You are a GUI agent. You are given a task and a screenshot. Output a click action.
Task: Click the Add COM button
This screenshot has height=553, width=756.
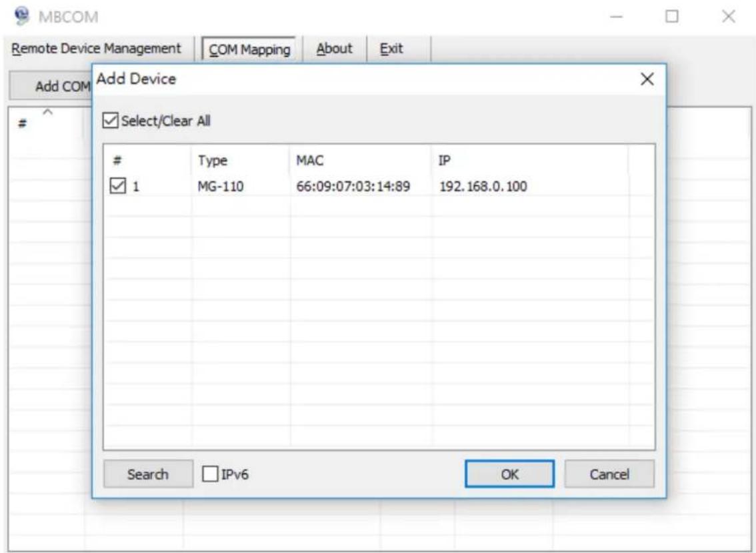click(51, 86)
